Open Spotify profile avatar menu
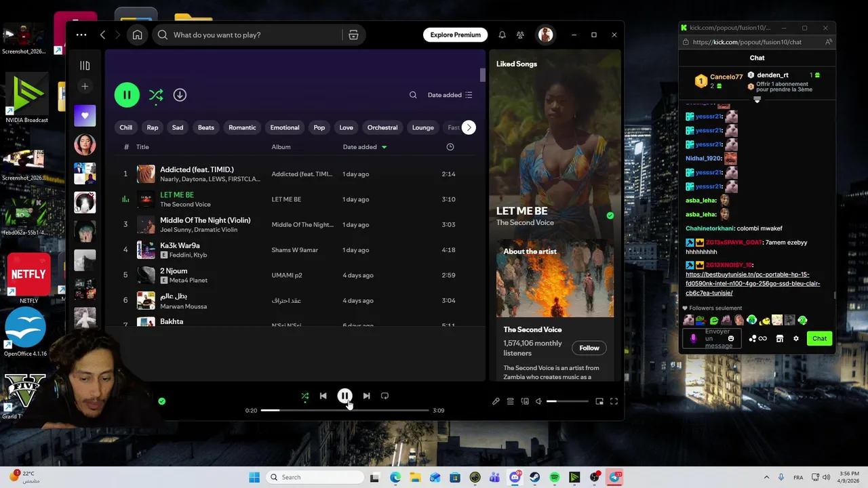Screen dimensions: 868x488 click(x=545, y=35)
